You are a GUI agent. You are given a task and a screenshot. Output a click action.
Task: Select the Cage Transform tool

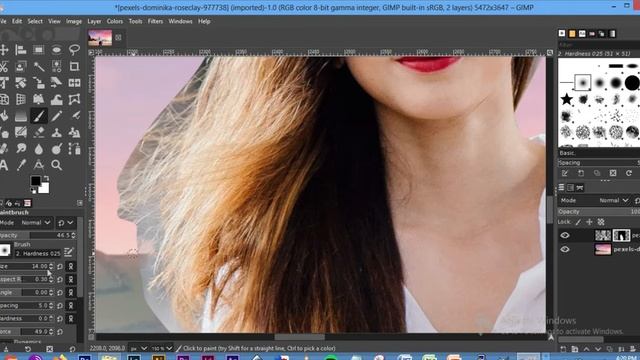tap(74, 100)
